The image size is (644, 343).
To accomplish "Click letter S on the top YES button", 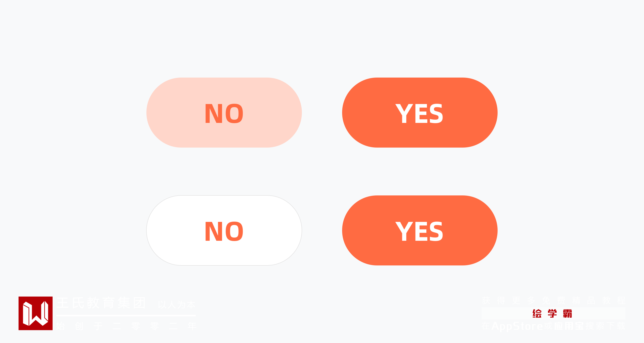I will pyautogui.click(x=436, y=114).
